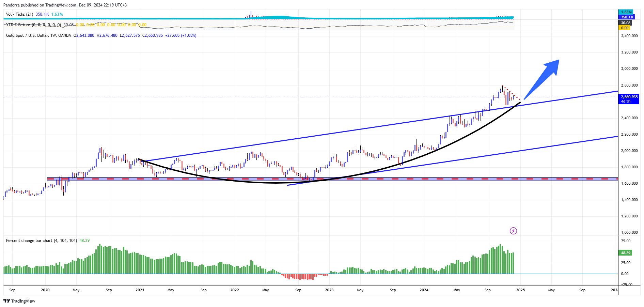This screenshot has width=644, height=307.
Task: Click the open value O2,643.080
Action: pyautogui.click(x=84, y=35)
